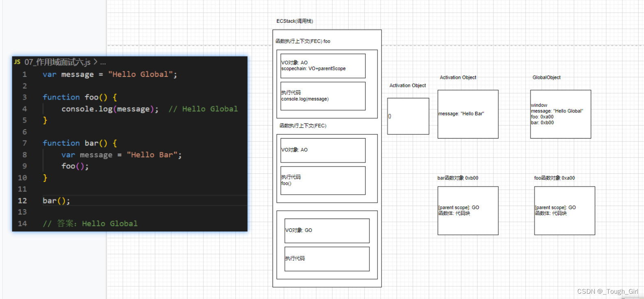Click the 'function foo() {' declaration line

[80, 97]
